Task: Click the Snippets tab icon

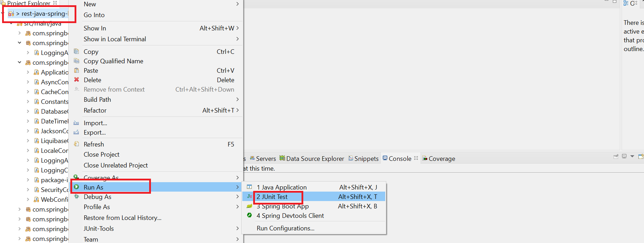Action: point(351,158)
